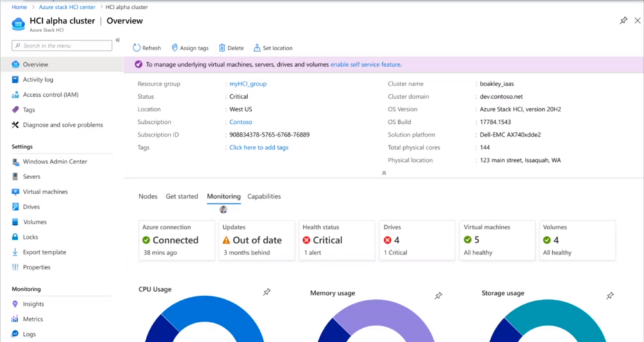The image size is (644, 342).
Task: Click the Assign tags icon
Action: pyautogui.click(x=175, y=48)
